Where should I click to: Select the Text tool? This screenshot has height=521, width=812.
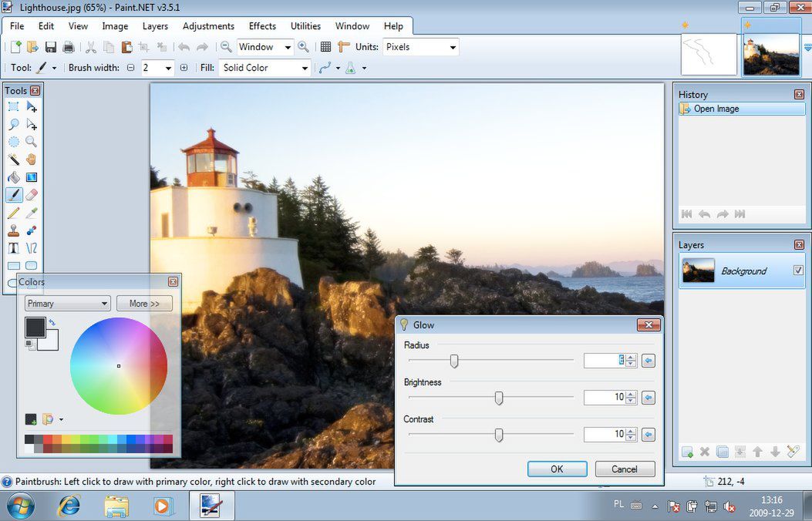pos(13,248)
